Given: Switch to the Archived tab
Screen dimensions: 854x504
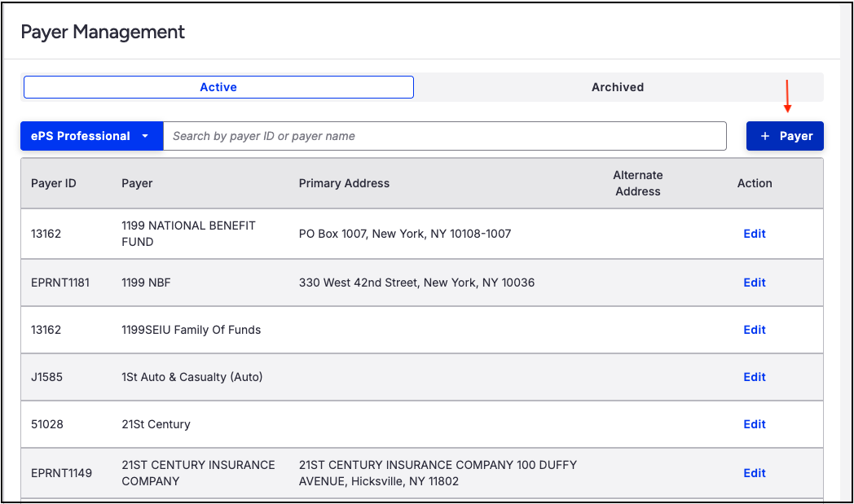Looking at the screenshot, I should [618, 87].
